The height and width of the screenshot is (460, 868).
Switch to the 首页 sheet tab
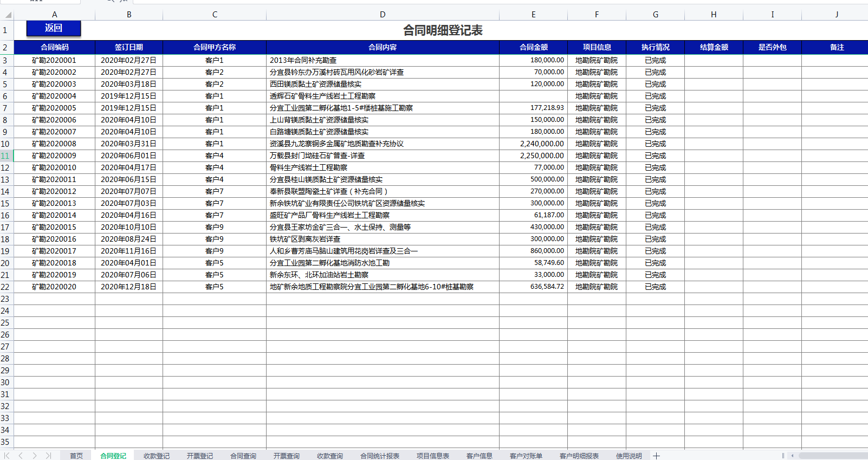click(x=76, y=456)
